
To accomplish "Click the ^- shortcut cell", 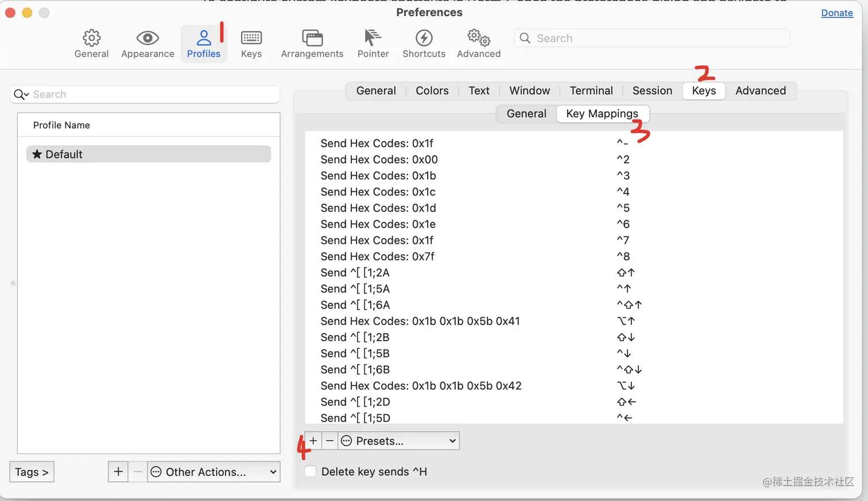I will click(x=622, y=142).
